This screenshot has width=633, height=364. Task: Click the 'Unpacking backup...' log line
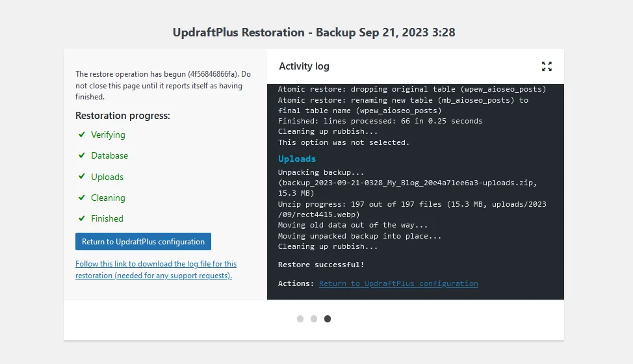321,172
